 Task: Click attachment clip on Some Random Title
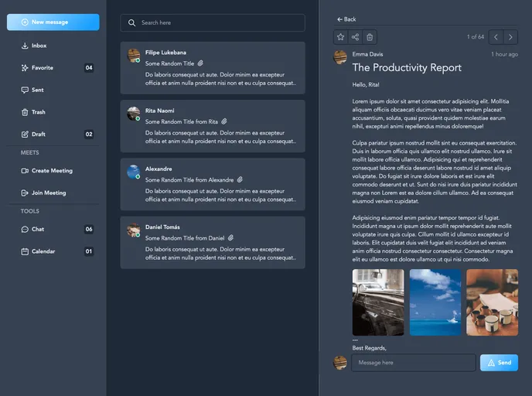200,63
